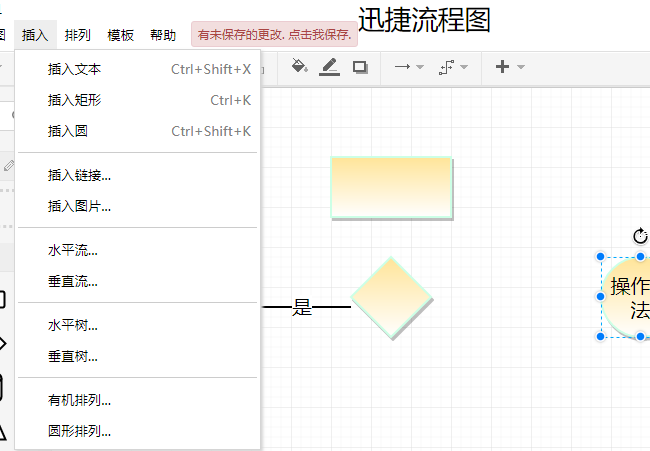The height and width of the screenshot is (451, 650).
Task: Select the yellow rectangle shape on canvas
Action: point(391,187)
